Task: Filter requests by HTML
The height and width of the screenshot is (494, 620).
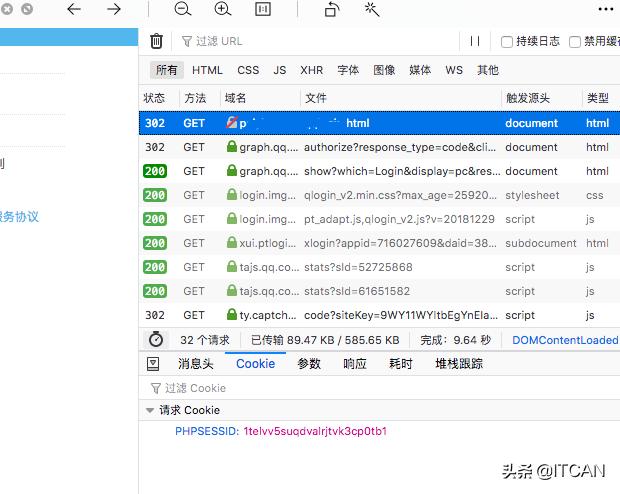Action: tap(207, 70)
